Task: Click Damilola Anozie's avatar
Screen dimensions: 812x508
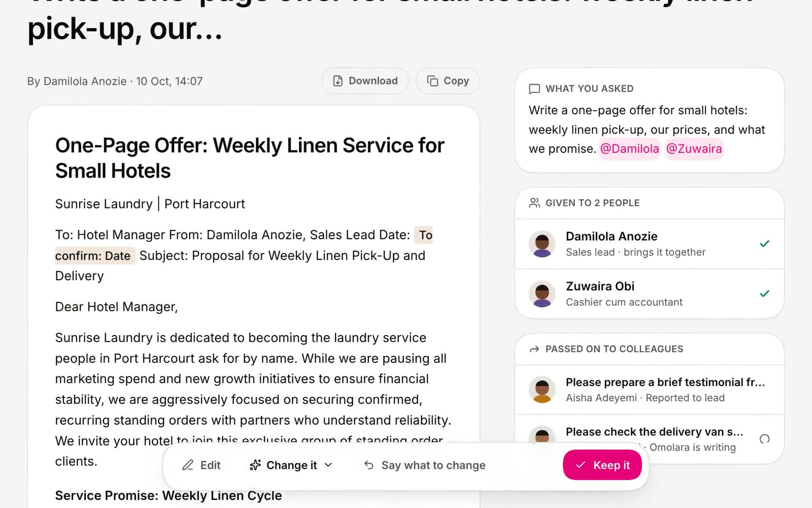Action: tap(542, 244)
